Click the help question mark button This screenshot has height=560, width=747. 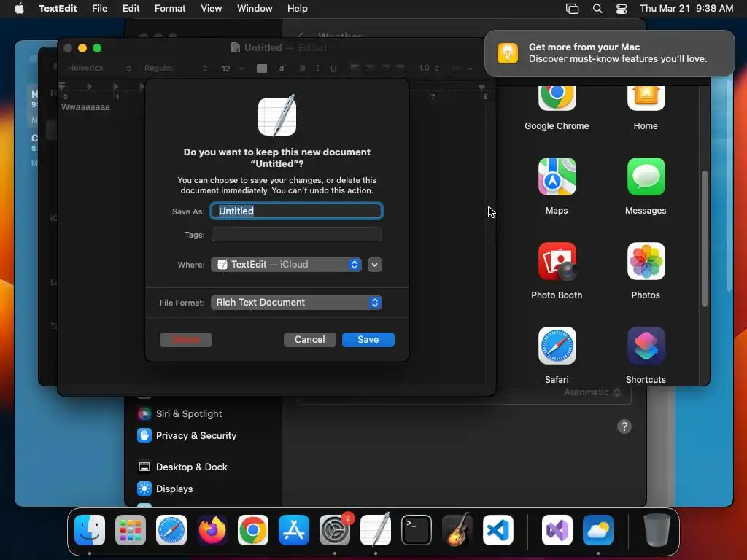[624, 427]
